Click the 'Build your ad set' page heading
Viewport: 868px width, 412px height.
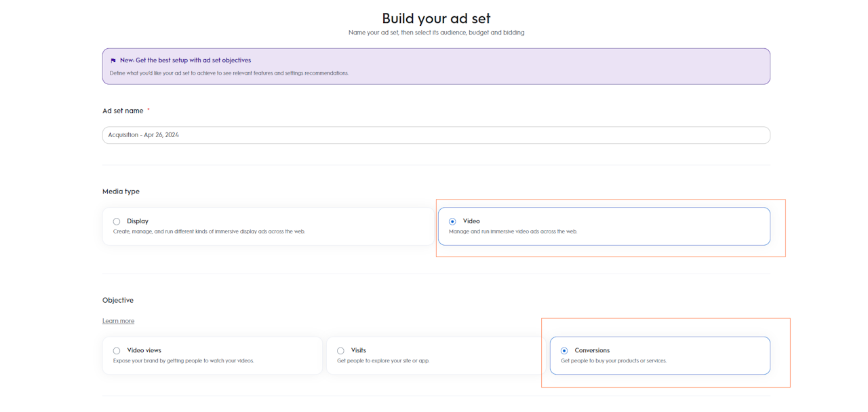tap(436, 18)
